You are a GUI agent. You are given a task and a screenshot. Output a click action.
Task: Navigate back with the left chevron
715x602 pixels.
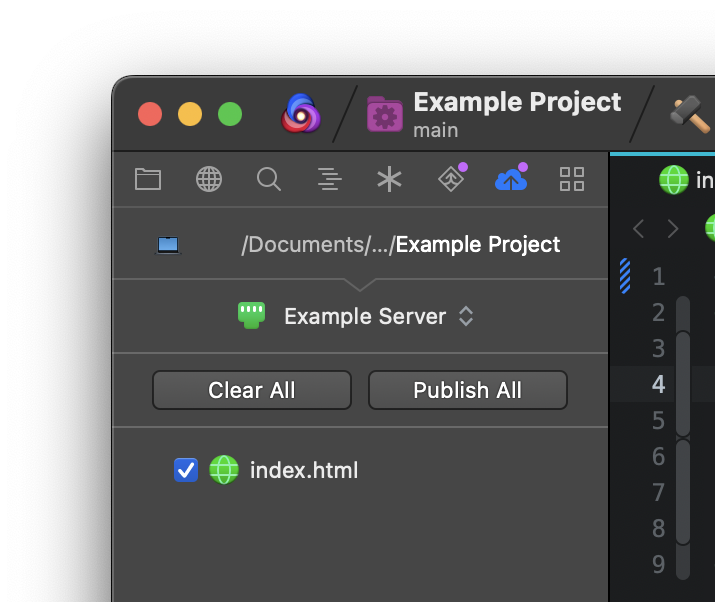point(638,228)
